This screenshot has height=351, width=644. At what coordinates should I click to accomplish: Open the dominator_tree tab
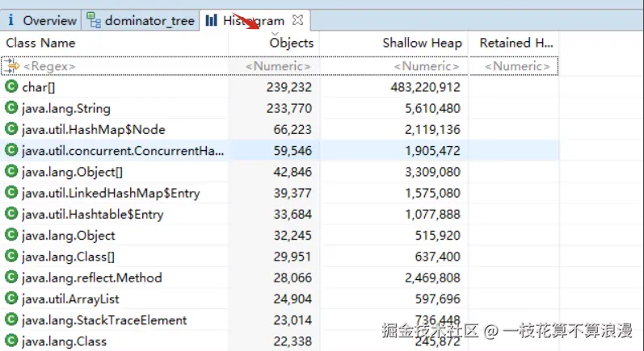141,20
